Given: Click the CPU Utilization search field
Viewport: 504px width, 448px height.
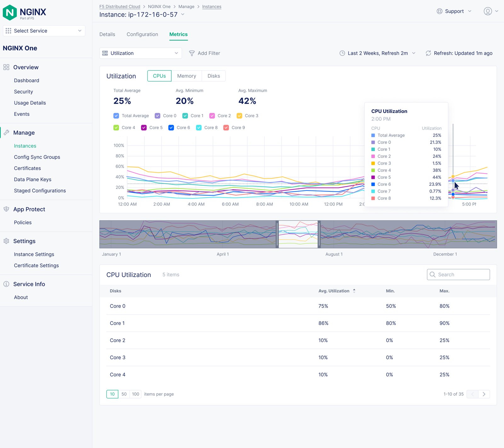Looking at the screenshot, I should pyautogui.click(x=458, y=275).
